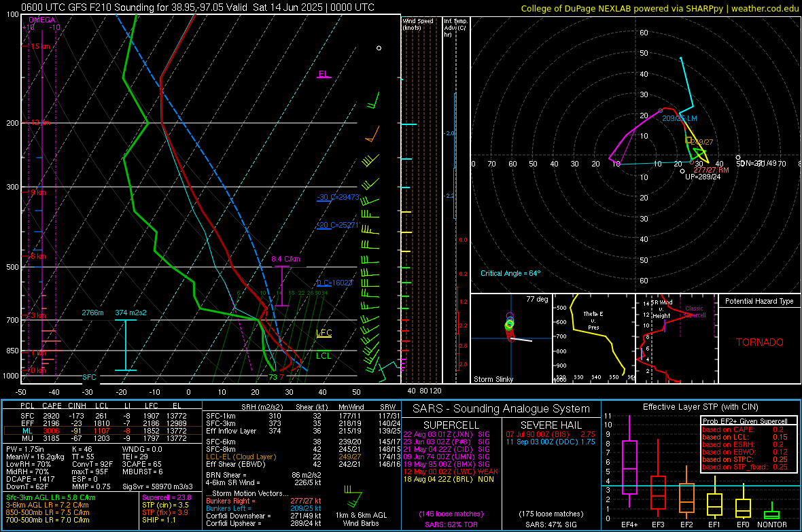
Task: Click the 'Inf. Temp. Adv.' panel header
Action: [455, 28]
